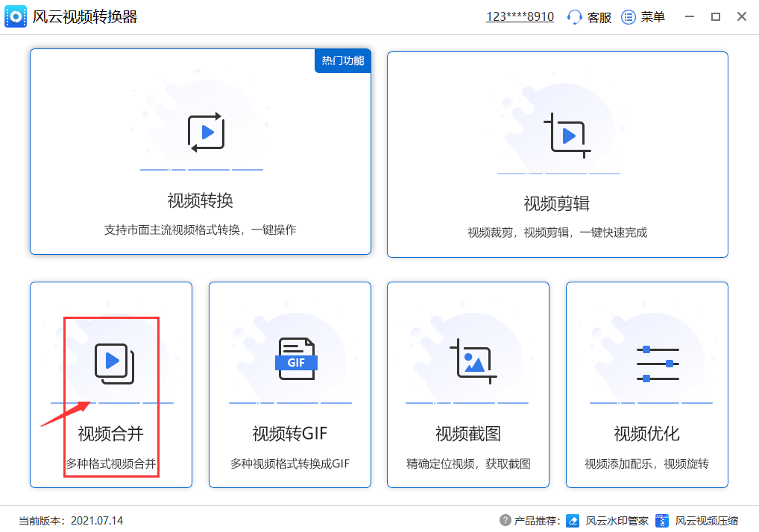This screenshot has height=532, width=759.
Task: Select the 视频转换 title text
Action: click(201, 200)
